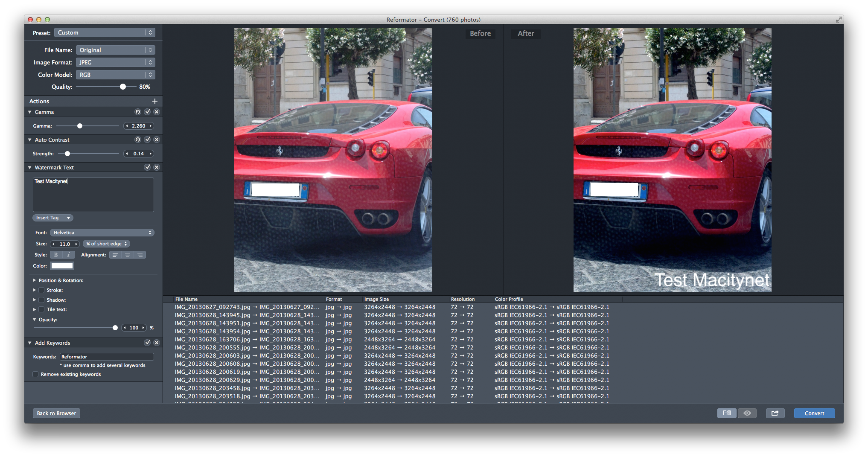Increase Auto Contrast Strength with right stepper arrow
The height and width of the screenshot is (457, 868).
point(151,154)
